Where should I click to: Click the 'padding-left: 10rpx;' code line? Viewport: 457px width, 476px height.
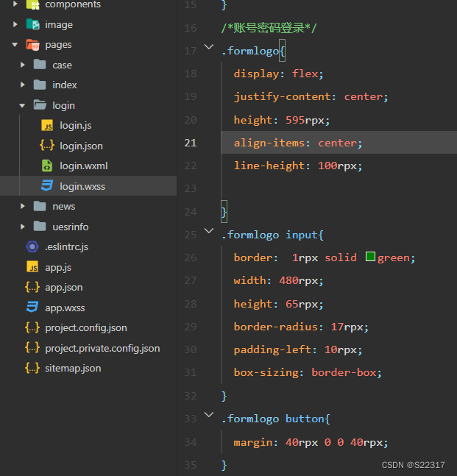click(298, 349)
